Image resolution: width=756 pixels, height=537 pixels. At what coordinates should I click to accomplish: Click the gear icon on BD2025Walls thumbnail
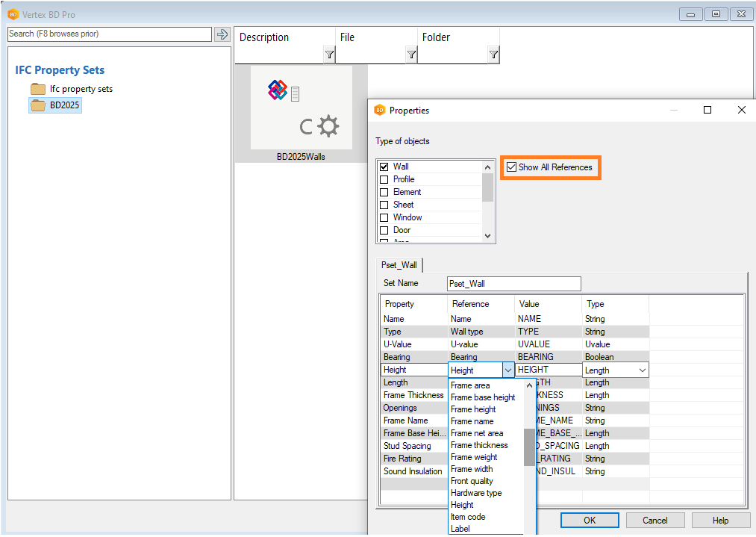point(328,126)
